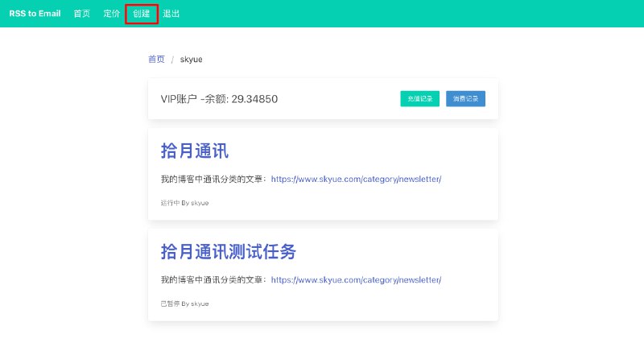Log out via the 退出 menu item

(171, 14)
